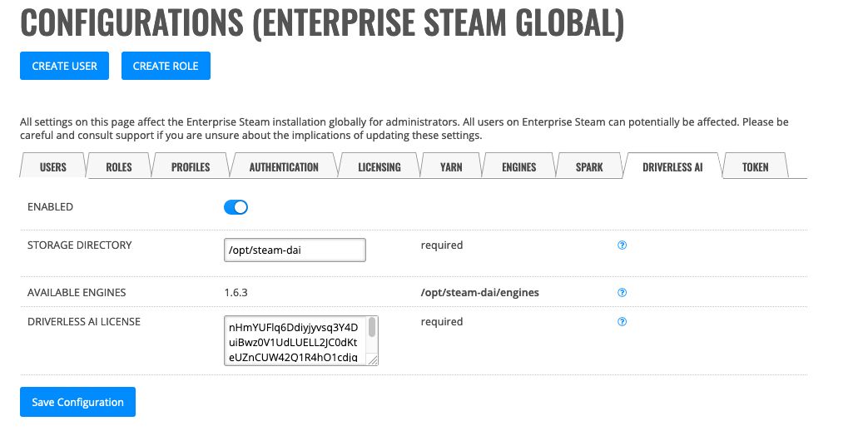The width and height of the screenshot is (868, 436).
Task: Click the Driverless AI License label
Action: point(84,321)
